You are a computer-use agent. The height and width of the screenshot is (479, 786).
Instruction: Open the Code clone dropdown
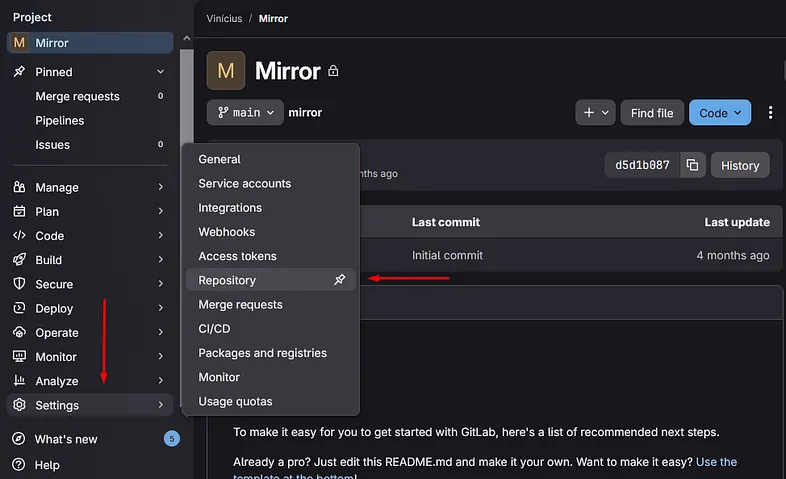click(x=720, y=113)
